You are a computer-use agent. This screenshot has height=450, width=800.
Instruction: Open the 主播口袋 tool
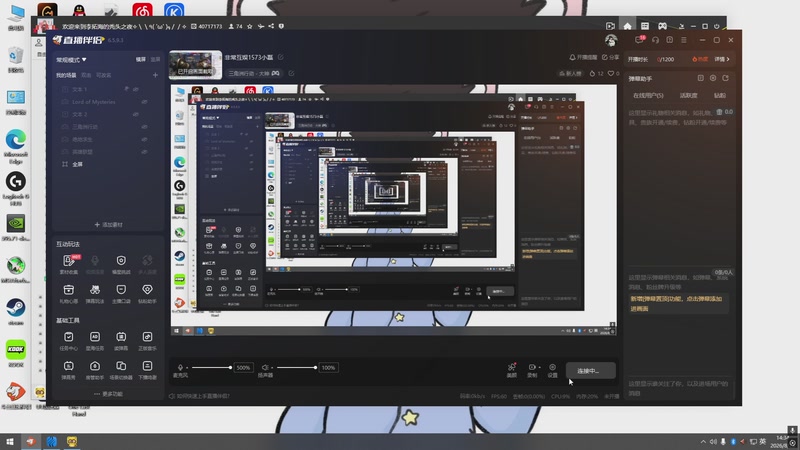[121, 293]
